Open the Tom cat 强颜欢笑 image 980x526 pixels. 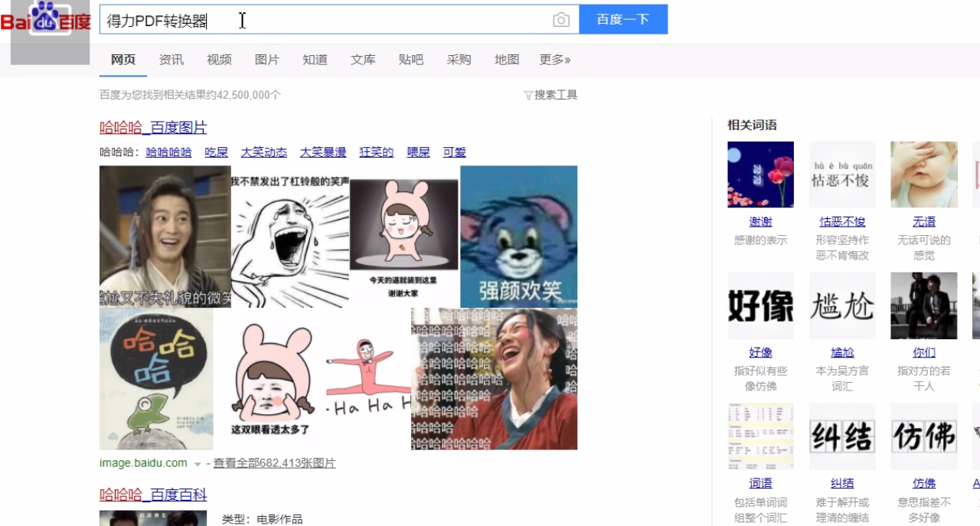pyautogui.click(x=518, y=237)
